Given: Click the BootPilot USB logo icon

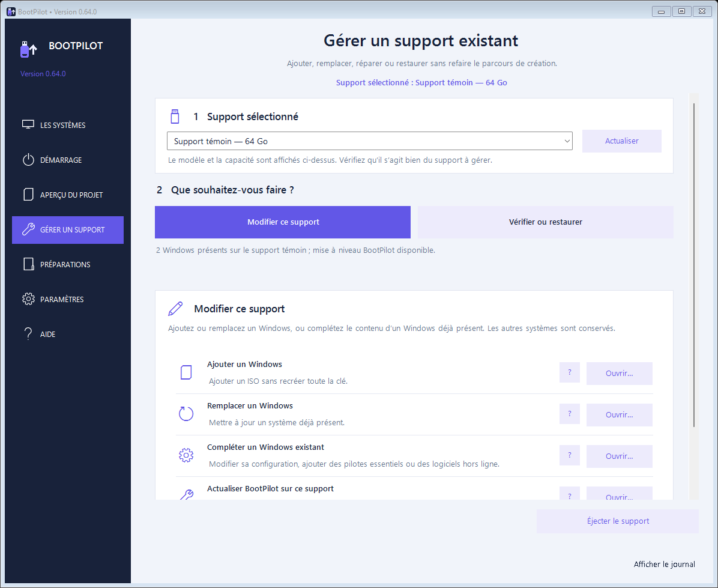Looking at the screenshot, I should pos(28,49).
